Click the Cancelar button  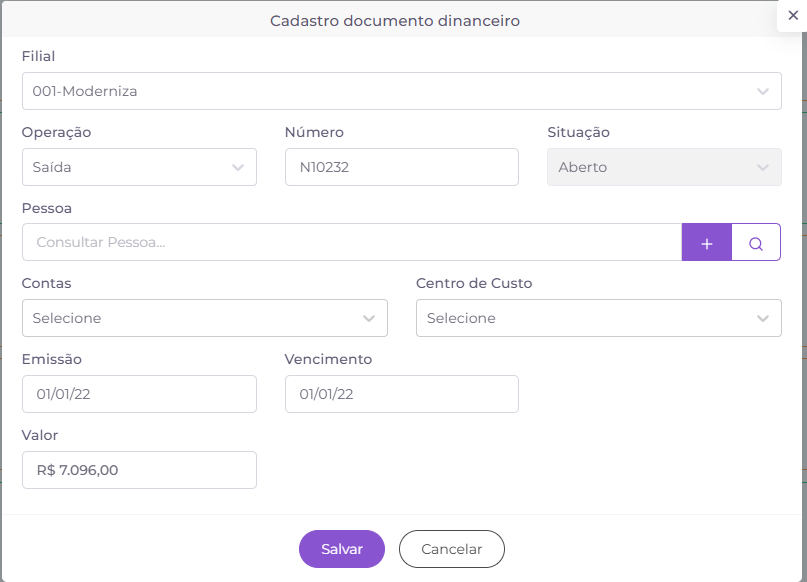pyautogui.click(x=451, y=549)
